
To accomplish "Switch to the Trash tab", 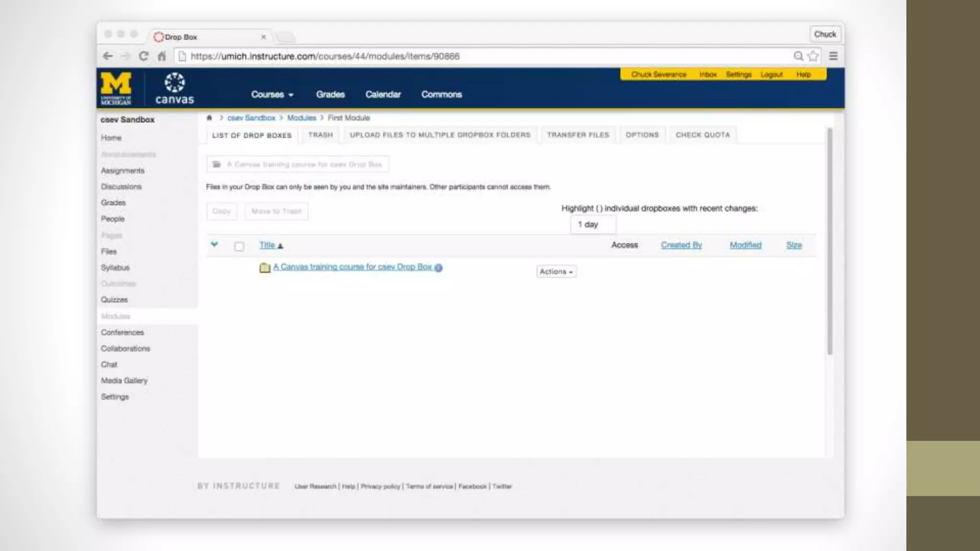I will click(x=320, y=135).
